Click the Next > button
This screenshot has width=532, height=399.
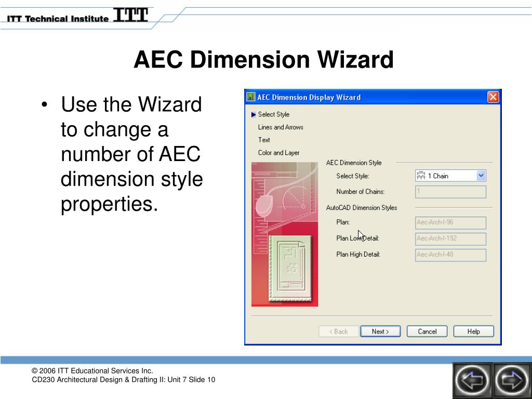pos(380,331)
